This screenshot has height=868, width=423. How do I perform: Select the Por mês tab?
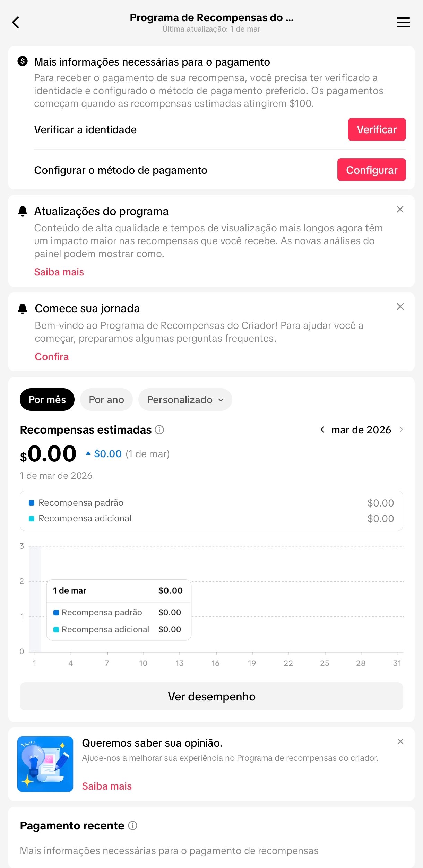click(x=47, y=400)
